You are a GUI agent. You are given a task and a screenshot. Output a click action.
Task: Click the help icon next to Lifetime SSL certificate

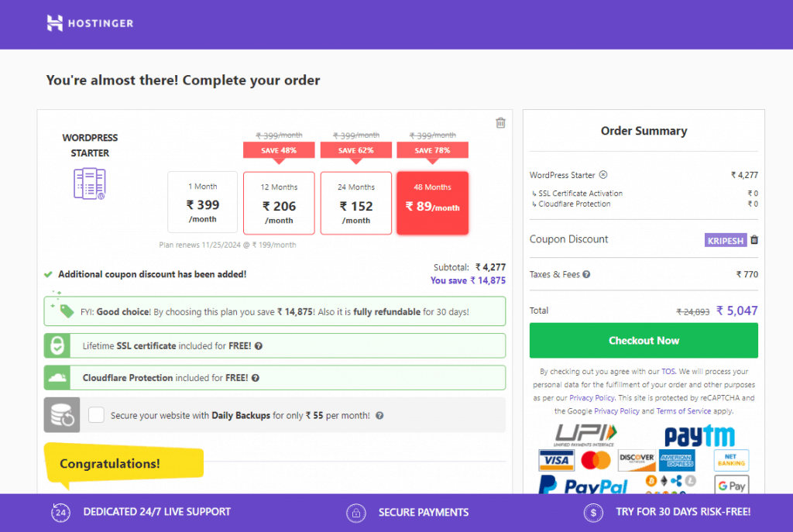point(257,346)
